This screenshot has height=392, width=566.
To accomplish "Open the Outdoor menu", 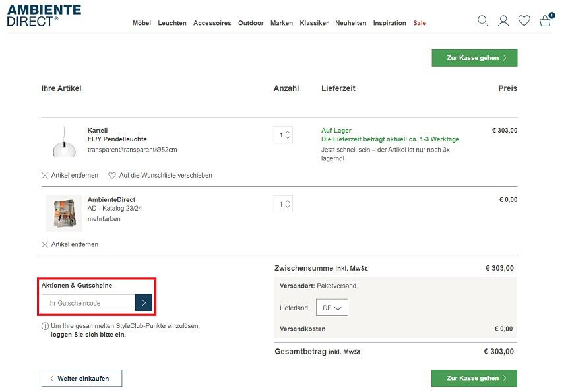I will click(x=251, y=23).
